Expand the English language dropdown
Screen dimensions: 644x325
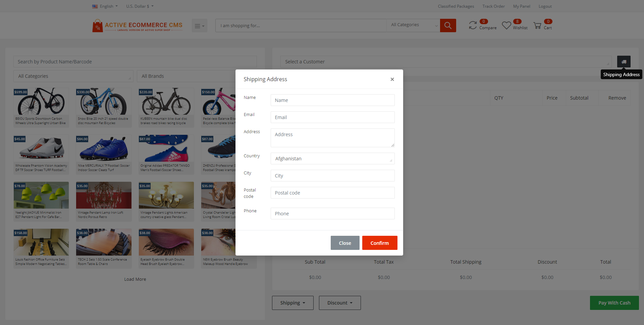pos(105,6)
